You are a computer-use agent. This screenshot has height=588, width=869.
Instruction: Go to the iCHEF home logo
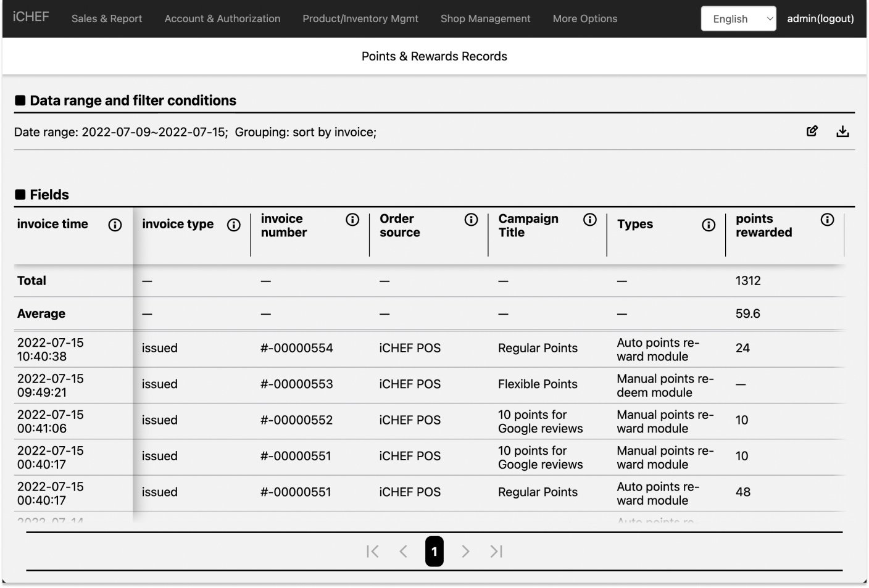(x=31, y=17)
